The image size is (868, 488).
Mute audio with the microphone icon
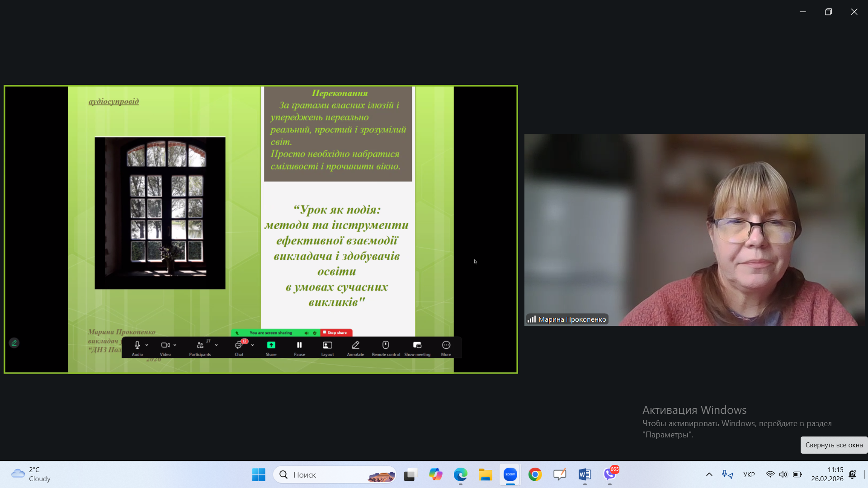(137, 346)
